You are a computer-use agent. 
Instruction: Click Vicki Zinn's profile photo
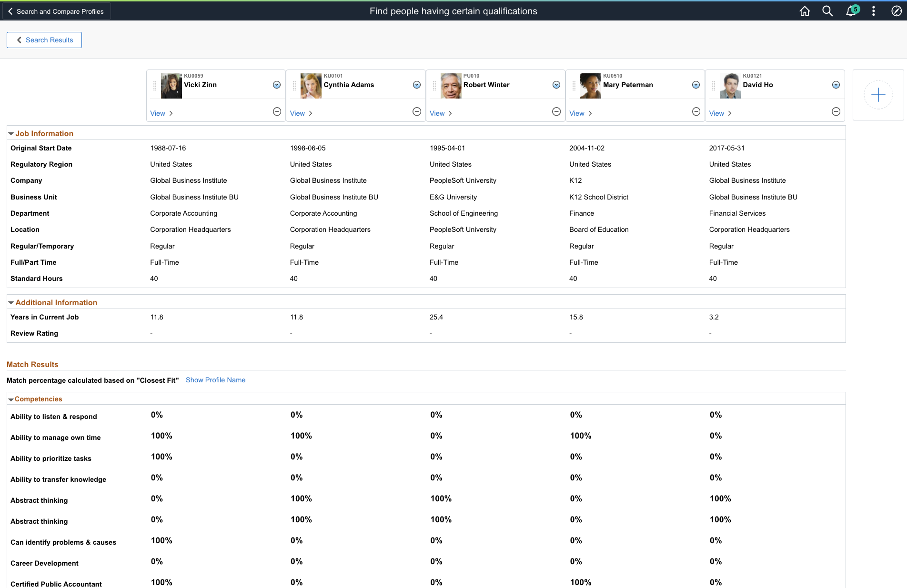pyautogui.click(x=171, y=86)
